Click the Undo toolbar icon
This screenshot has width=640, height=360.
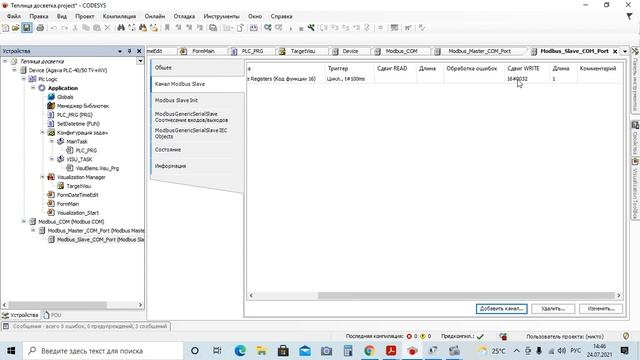(53, 28)
